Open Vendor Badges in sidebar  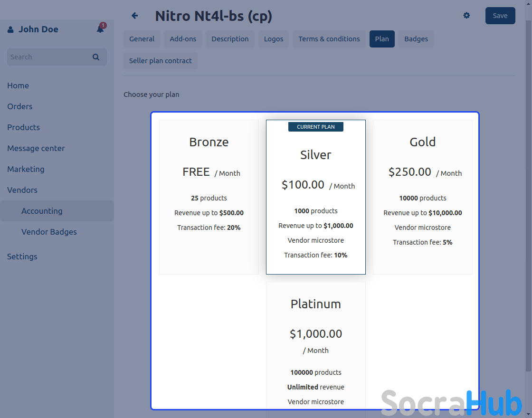[x=49, y=232]
